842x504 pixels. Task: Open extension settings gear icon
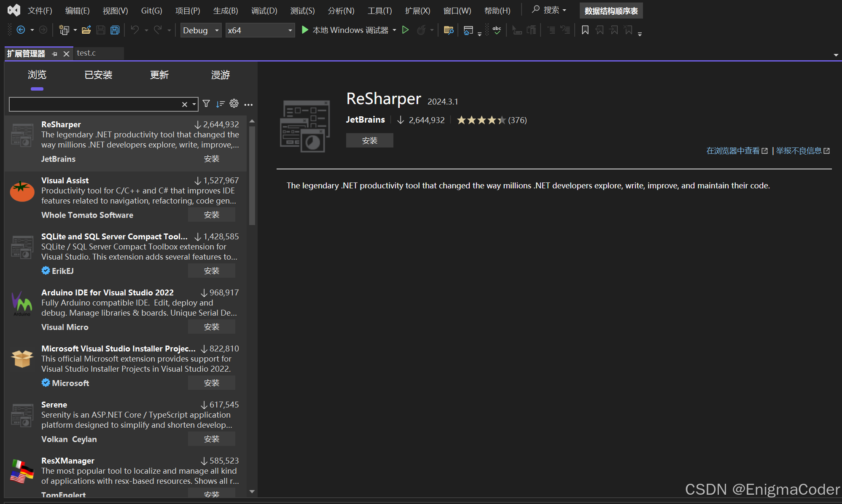pos(234,104)
